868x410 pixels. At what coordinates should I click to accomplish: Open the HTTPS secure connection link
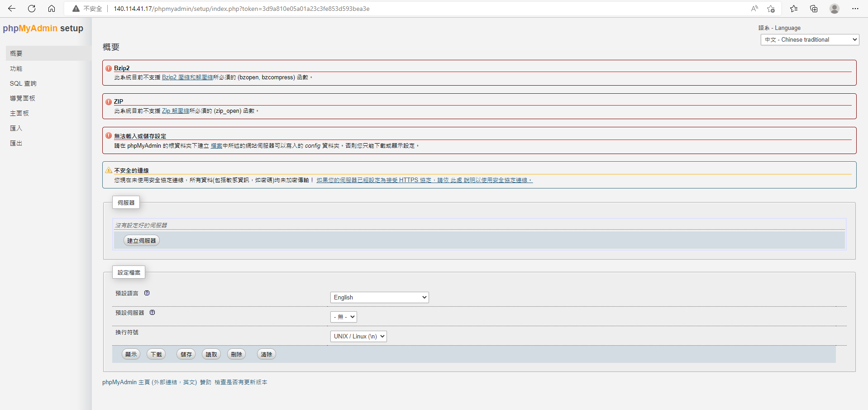(x=424, y=180)
